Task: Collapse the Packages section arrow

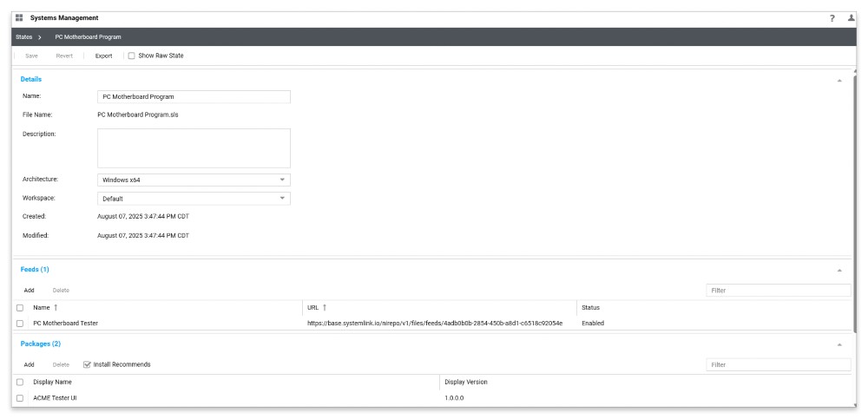Action: coord(839,344)
